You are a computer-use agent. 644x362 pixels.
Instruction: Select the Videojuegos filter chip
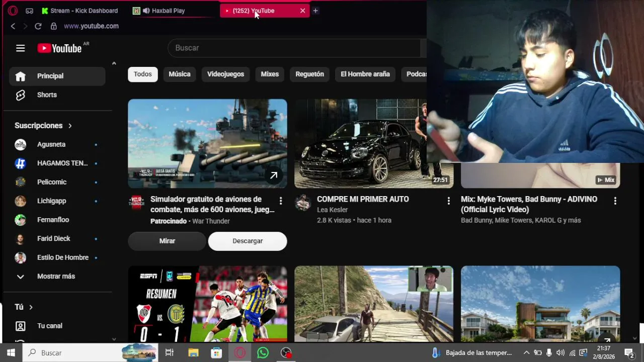225,74
